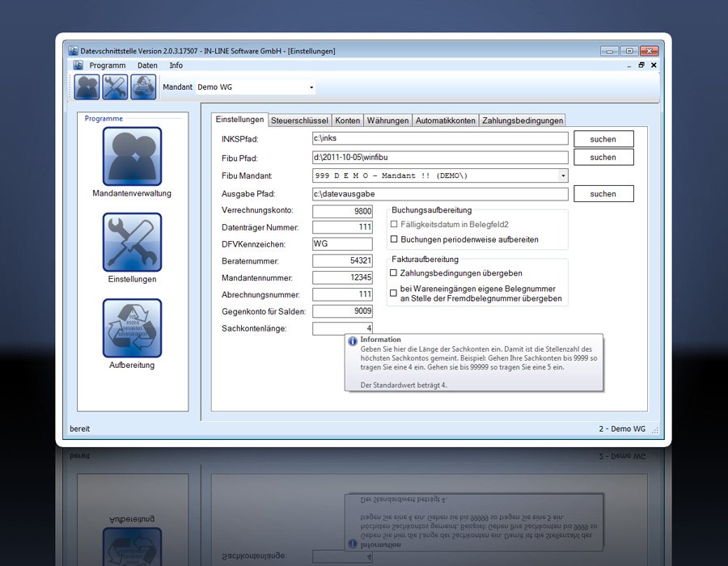728x566 pixels.
Task: Select the Automatikkonten tab
Action: [x=445, y=120]
